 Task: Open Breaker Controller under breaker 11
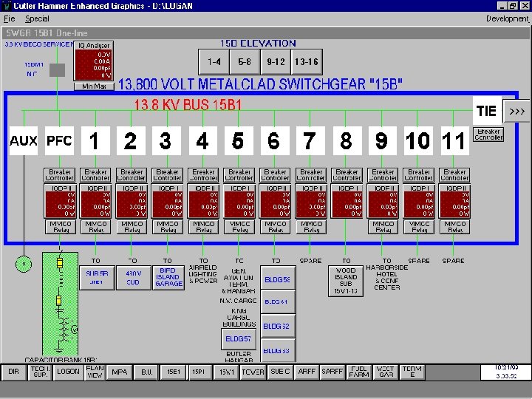(x=454, y=174)
